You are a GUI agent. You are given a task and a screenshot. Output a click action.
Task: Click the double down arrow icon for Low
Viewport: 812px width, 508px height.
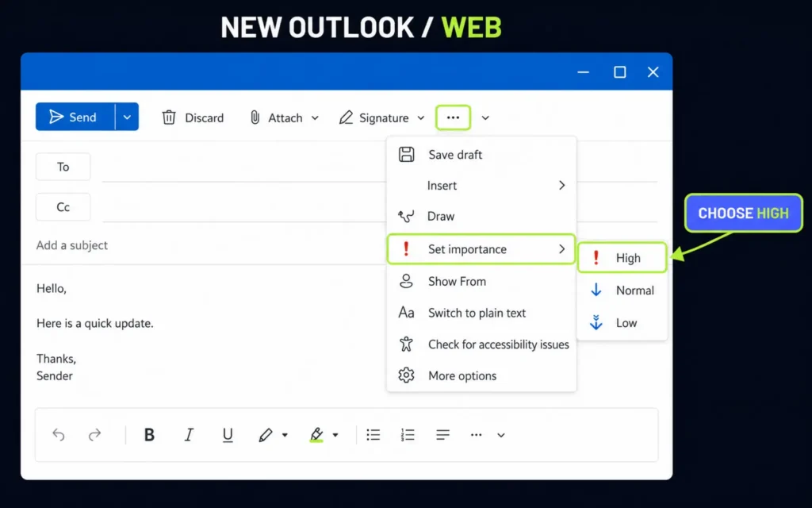[x=596, y=322]
